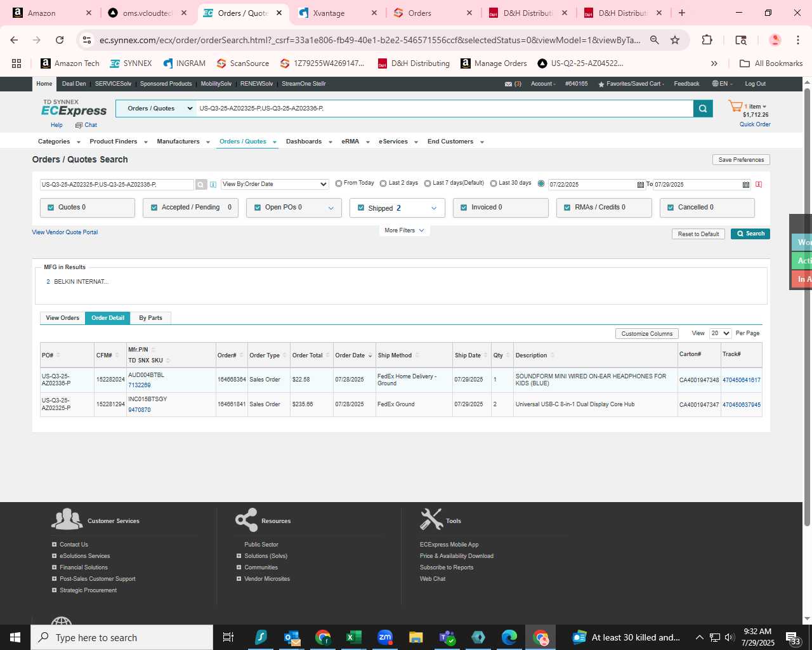Select the Last 30 days radio button
Viewport: 812px width, 650px height.
tap(494, 183)
